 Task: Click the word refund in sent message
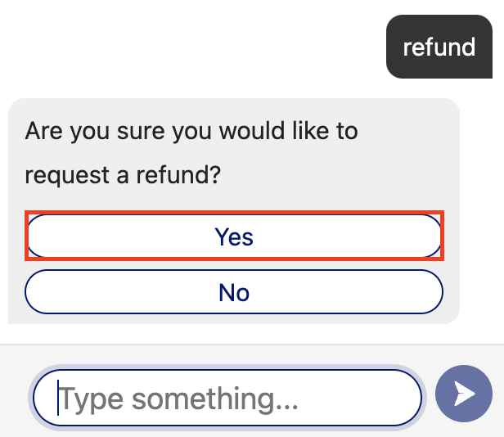(x=439, y=47)
